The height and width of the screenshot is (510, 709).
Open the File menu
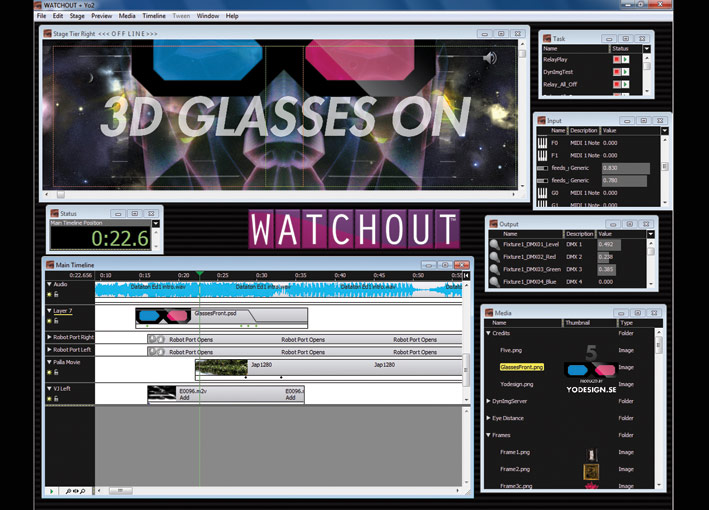[41, 16]
